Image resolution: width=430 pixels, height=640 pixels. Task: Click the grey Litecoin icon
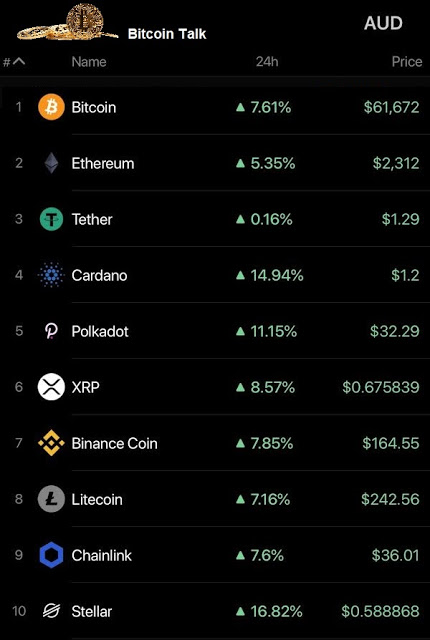[51, 499]
